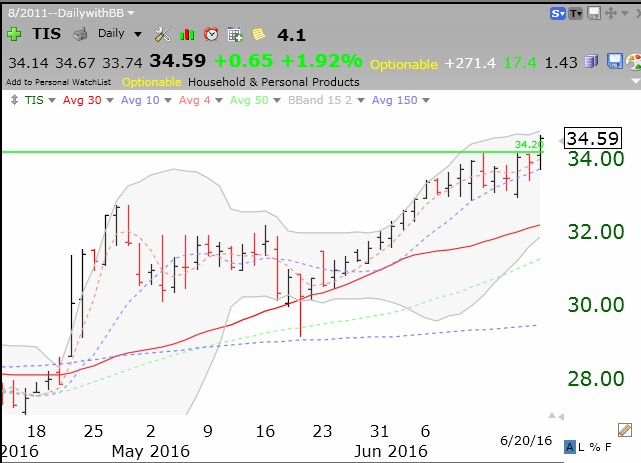
Task: Expand the Avg 30 indicator dropdown
Action: [110, 100]
